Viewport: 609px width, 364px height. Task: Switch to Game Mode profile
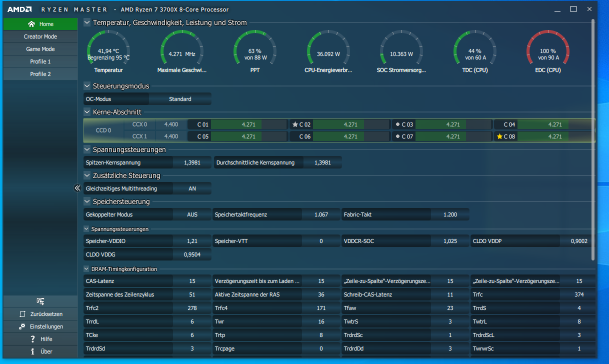coord(40,49)
